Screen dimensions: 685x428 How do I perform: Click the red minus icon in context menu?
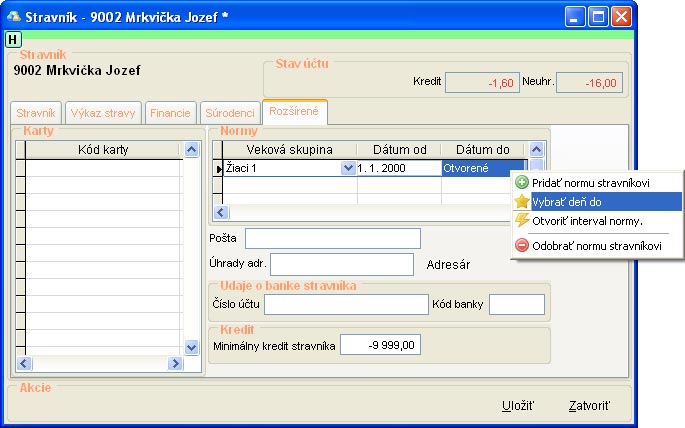(522, 245)
